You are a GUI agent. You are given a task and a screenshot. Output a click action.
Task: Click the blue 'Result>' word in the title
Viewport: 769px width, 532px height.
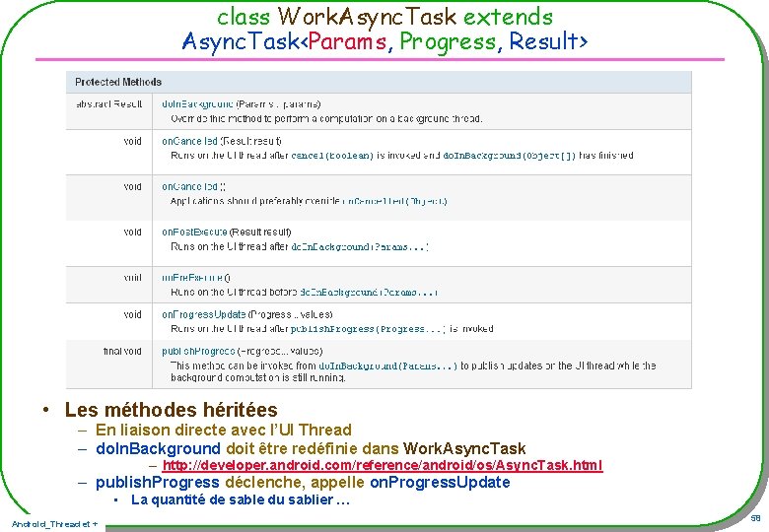coord(548,41)
